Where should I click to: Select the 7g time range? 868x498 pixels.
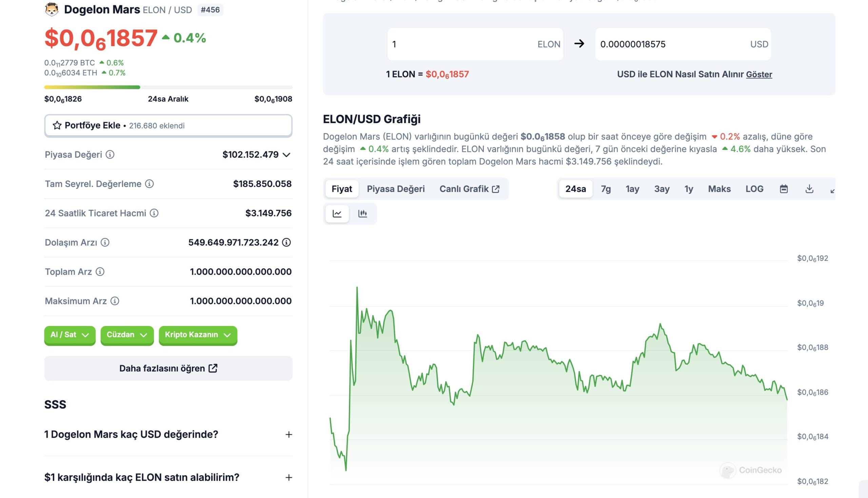[606, 189]
